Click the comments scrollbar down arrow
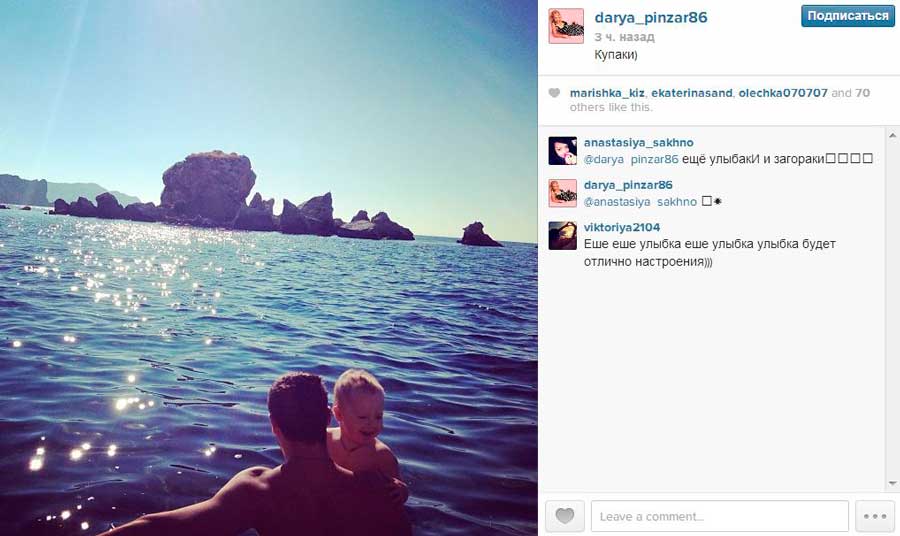Screen dimensions: 900x536 [893, 484]
